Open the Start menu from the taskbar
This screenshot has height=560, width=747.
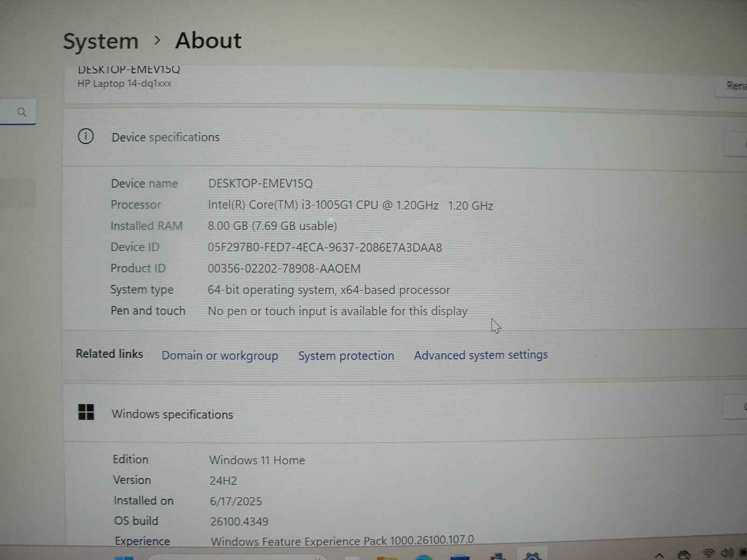[124, 557]
